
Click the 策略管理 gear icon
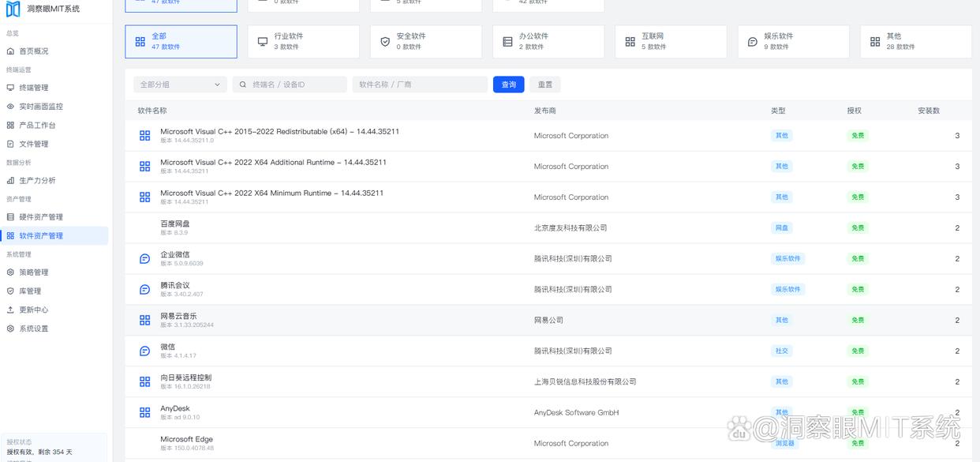10,272
